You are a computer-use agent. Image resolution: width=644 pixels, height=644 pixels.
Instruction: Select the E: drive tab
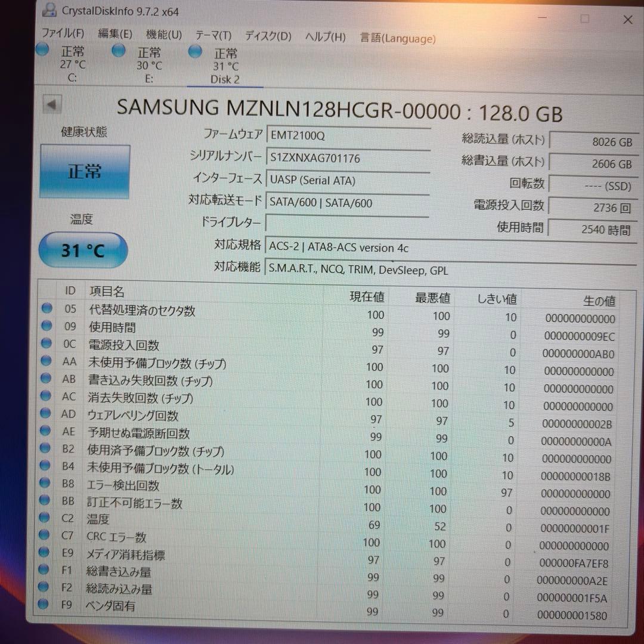(x=149, y=65)
